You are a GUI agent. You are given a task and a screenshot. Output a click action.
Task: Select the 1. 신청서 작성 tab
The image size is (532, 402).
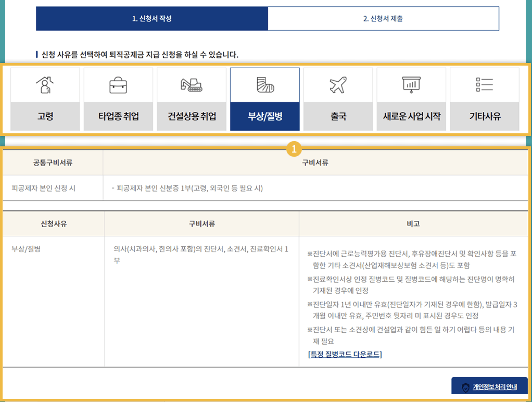[151, 18]
